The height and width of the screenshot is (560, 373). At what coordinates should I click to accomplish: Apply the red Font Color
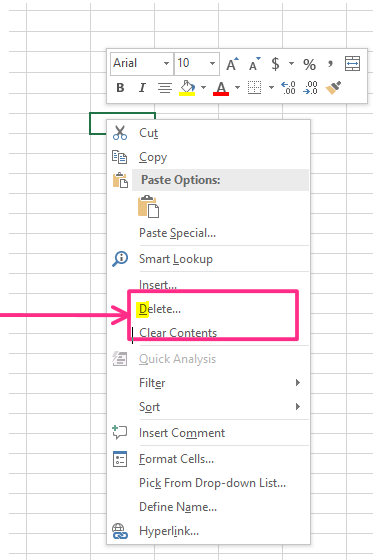click(221, 88)
